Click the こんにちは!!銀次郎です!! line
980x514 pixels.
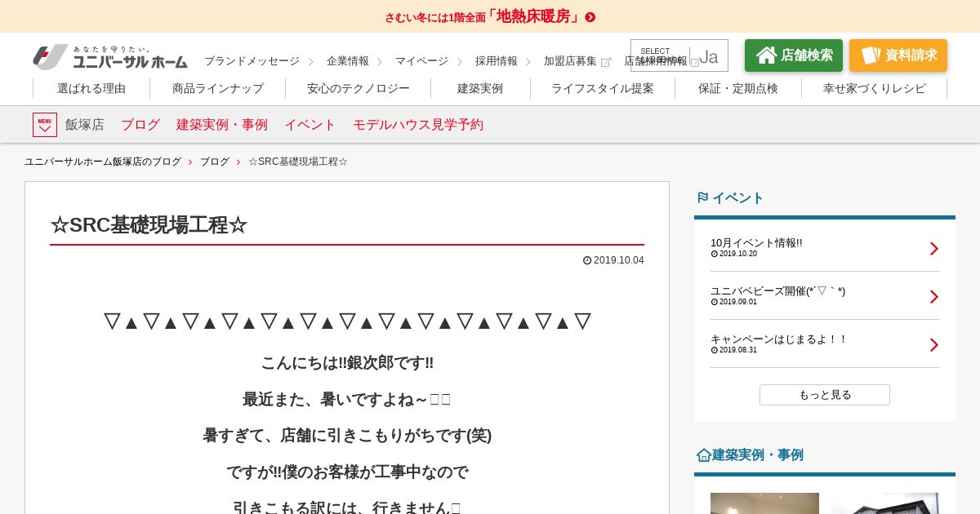point(347,363)
